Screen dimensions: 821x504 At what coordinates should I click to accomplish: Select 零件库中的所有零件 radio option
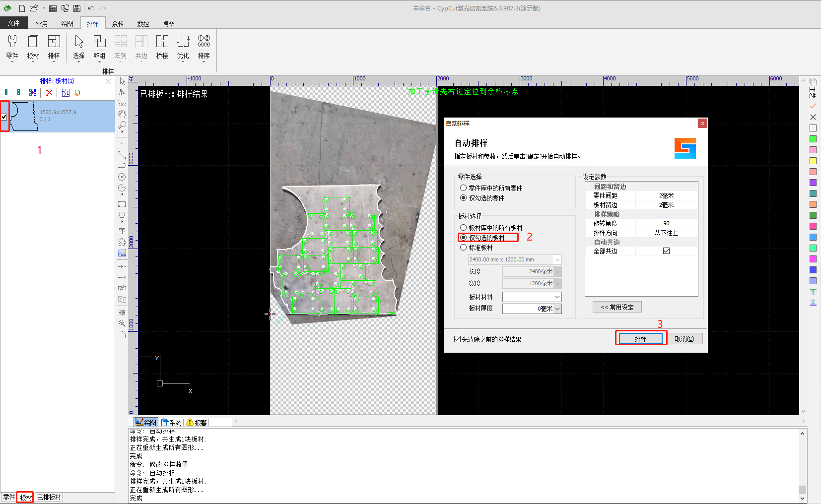(x=463, y=188)
